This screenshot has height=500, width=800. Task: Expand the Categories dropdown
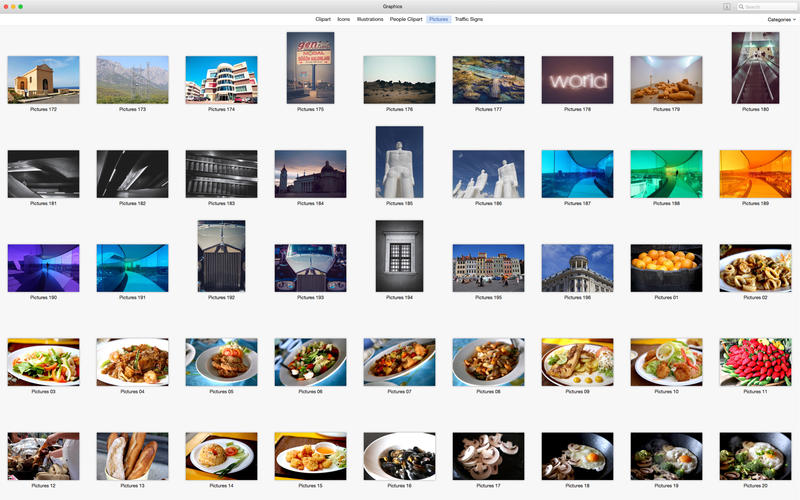pyautogui.click(x=781, y=20)
